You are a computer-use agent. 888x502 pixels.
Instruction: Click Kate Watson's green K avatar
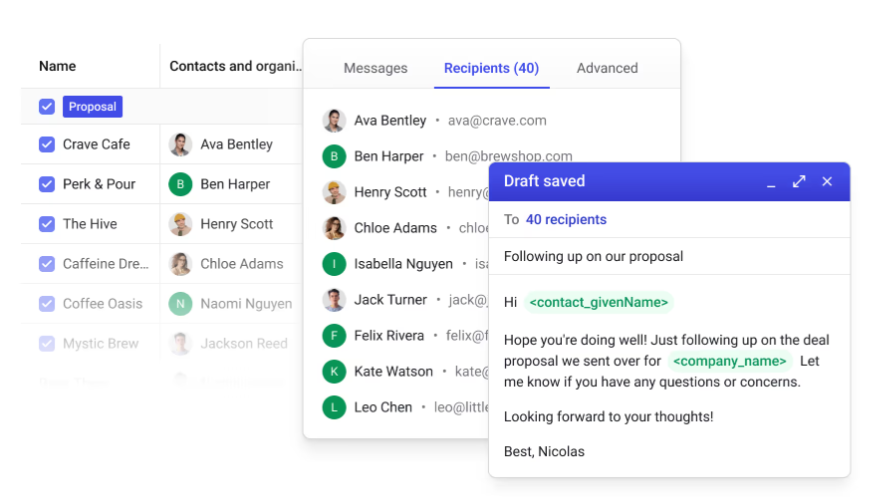(334, 372)
